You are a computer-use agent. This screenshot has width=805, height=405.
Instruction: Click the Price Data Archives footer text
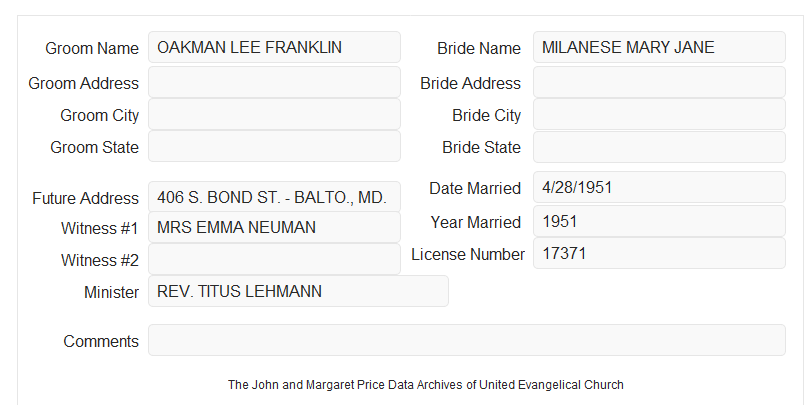(x=426, y=385)
